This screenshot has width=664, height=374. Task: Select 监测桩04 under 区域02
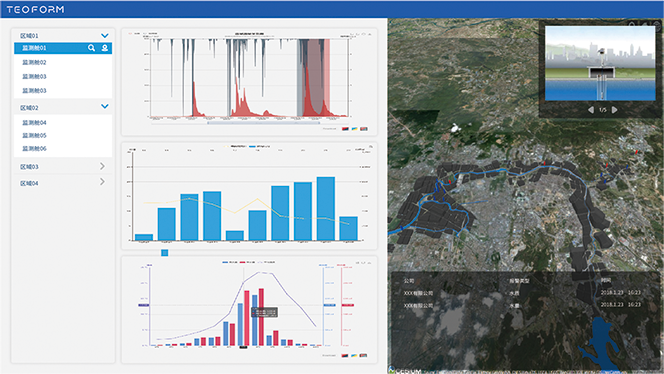pyautogui.click(x=34, y=122)
